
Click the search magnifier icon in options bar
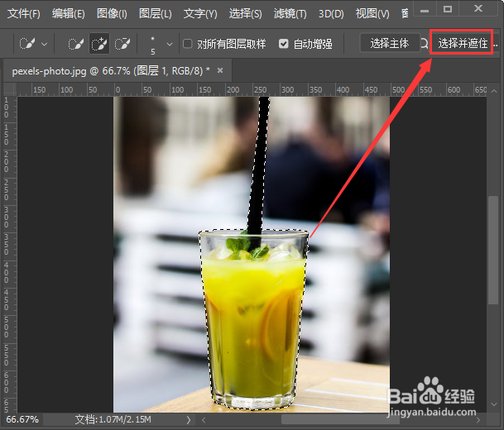tap(425, 43)
